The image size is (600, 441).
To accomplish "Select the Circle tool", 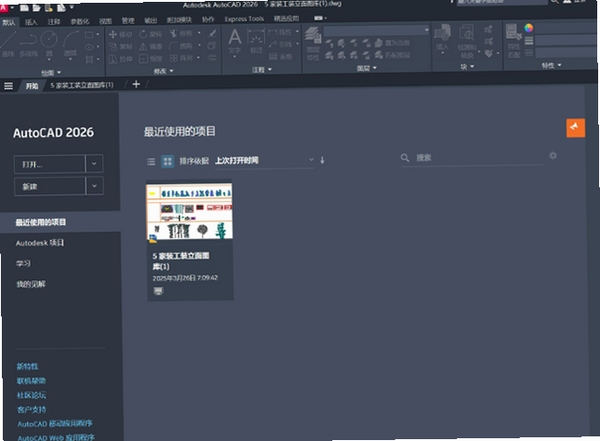I will tap(49, 44).
